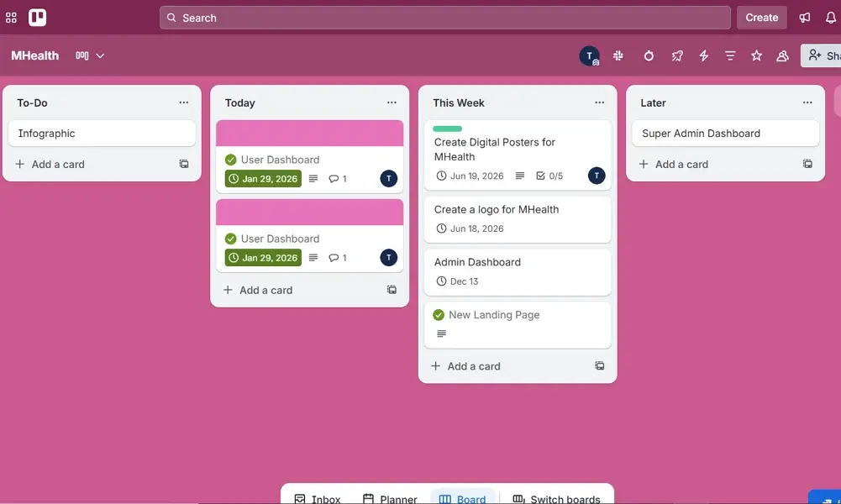Star the MHealth board
This screenshot has width=841, height=504.
click(756, 55)
